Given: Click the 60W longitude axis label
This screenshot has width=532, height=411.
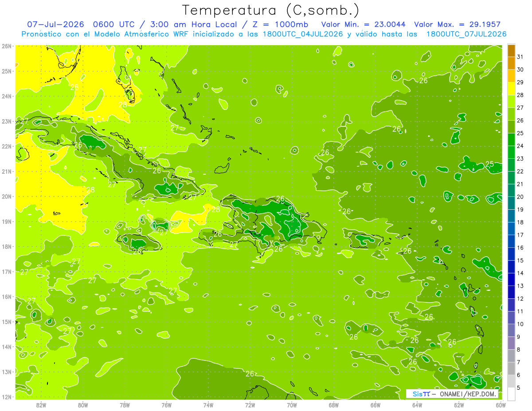Looking at the screenshot, I should point(501,405).
